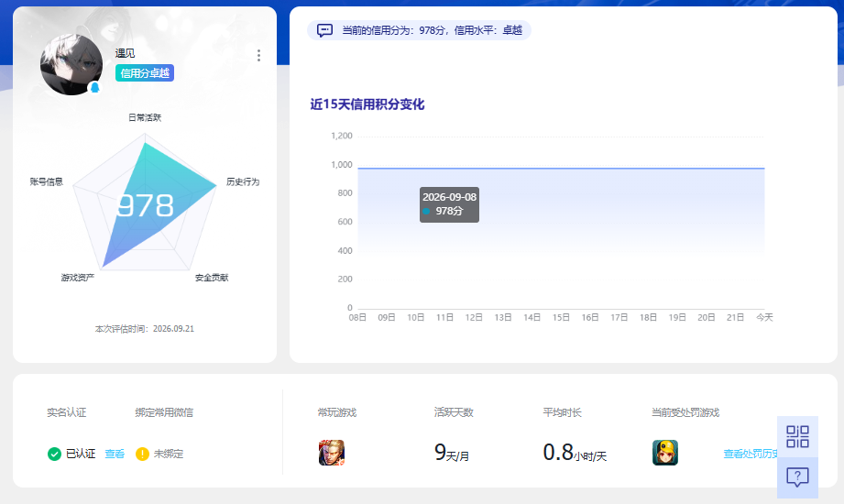Viewport: 844px width, 504px height.
Task: Click the user avatar picture
Action: pos(71,65)
